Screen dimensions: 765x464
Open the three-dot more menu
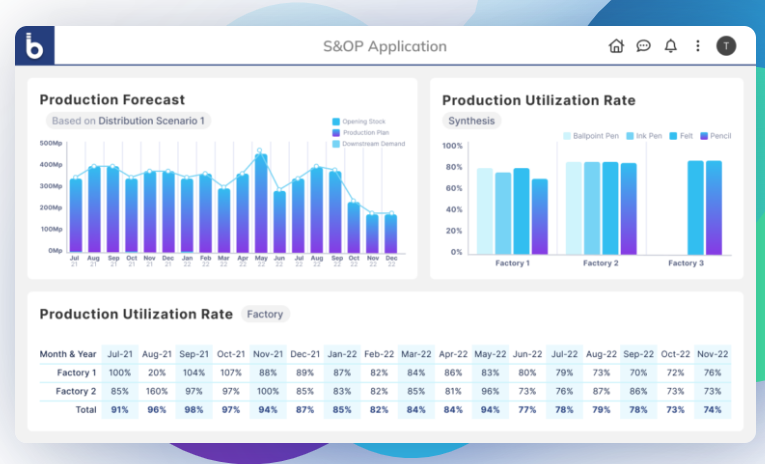698,46
